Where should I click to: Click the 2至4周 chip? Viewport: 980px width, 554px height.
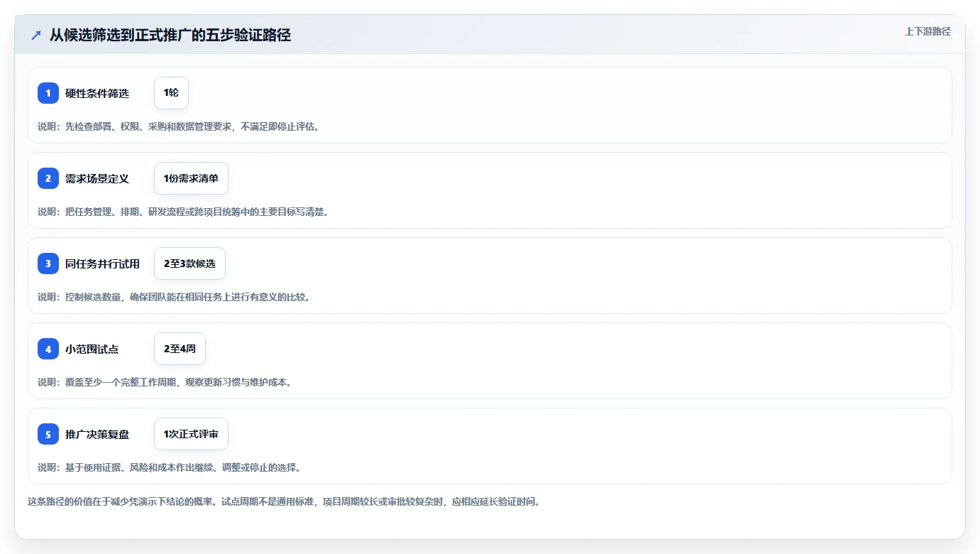(x=180, y=349)
